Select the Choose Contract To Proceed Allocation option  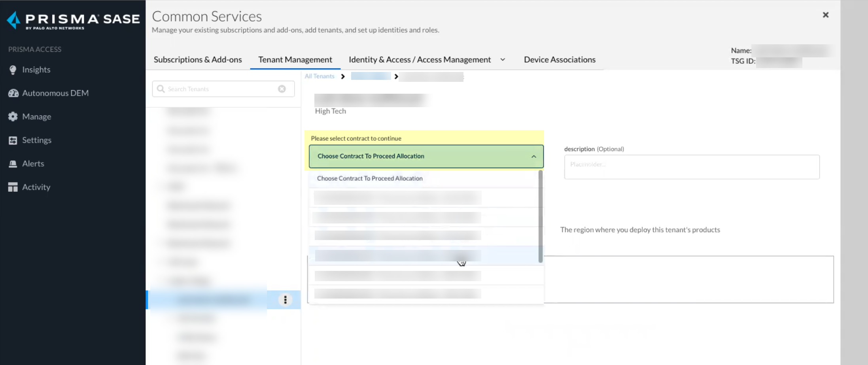tap(370, 178)
